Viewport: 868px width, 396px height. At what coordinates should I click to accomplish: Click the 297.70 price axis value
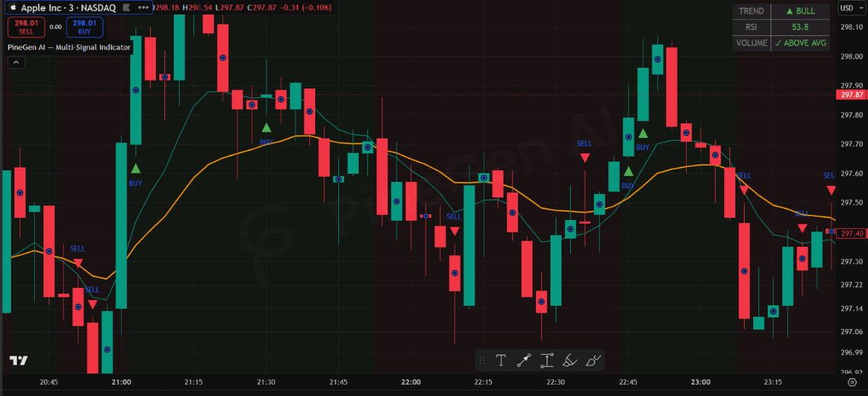pyautogui.click(x=852, y=144)
